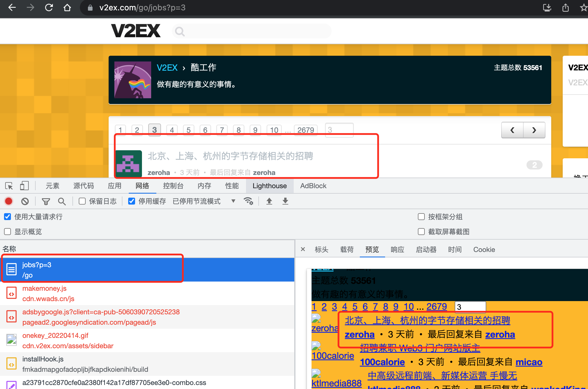The height and width of the screenshot is (389, 588).
Task: Click page 10 link in preview pane
Action: coord(409,307)
